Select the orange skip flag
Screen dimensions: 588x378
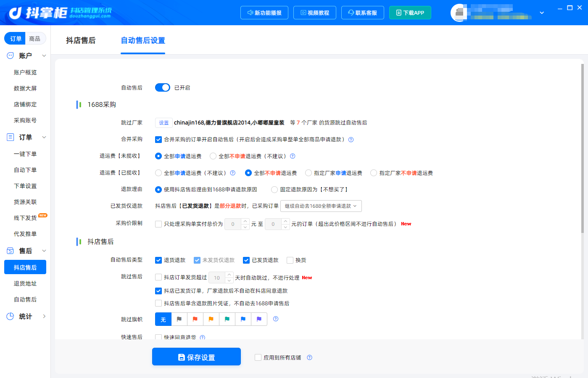click(x=211, y=319)
